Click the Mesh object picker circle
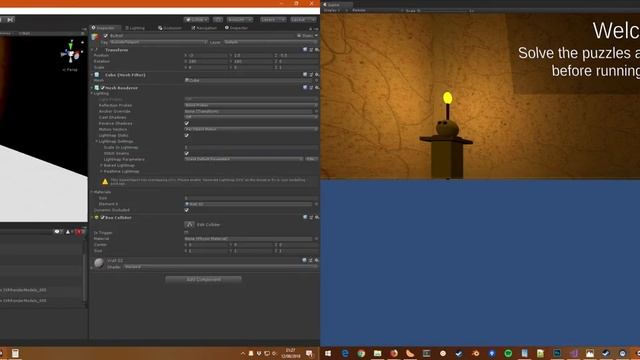 click(316, 80)
